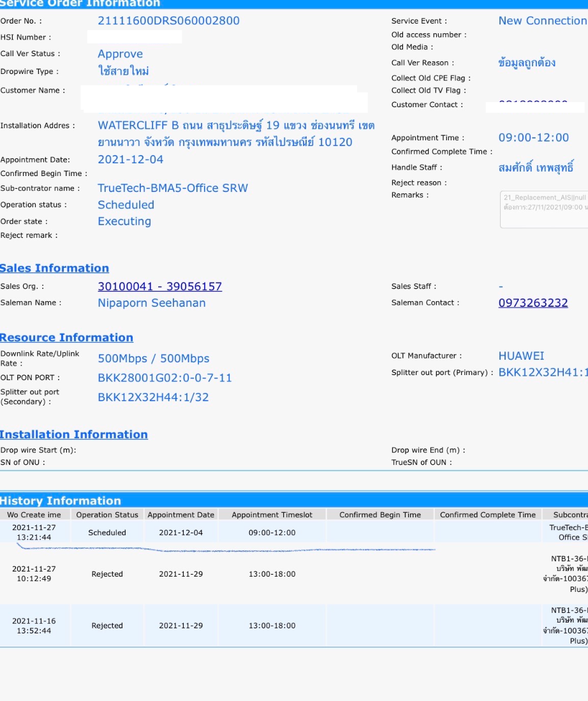Click history entry created 2021-11-16 13:52:44
This screenshot has height=701, width=588.
point(34,626)
